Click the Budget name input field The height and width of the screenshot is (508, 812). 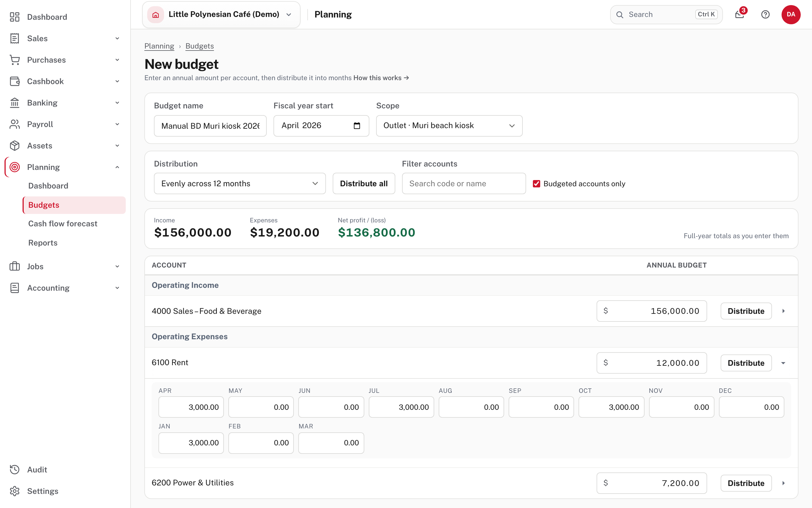coord(210,126)
